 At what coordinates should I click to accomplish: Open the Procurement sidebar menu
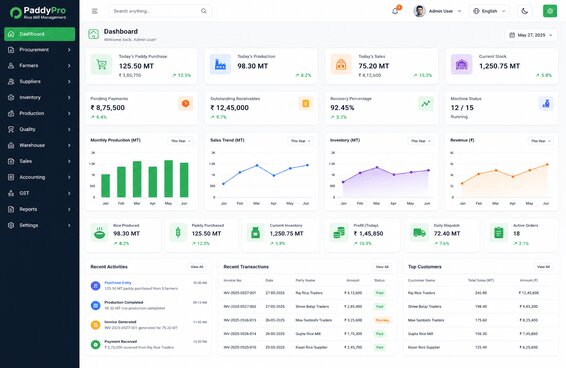click(40, 50)
